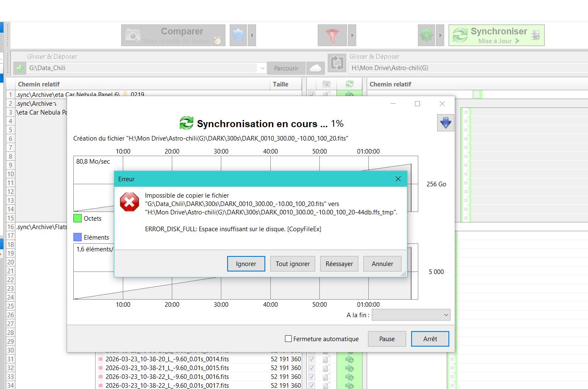Open the A la fin dropdown
Image resolution: width=588 pixels, height=389 pixels.
[x=411, y=315]
